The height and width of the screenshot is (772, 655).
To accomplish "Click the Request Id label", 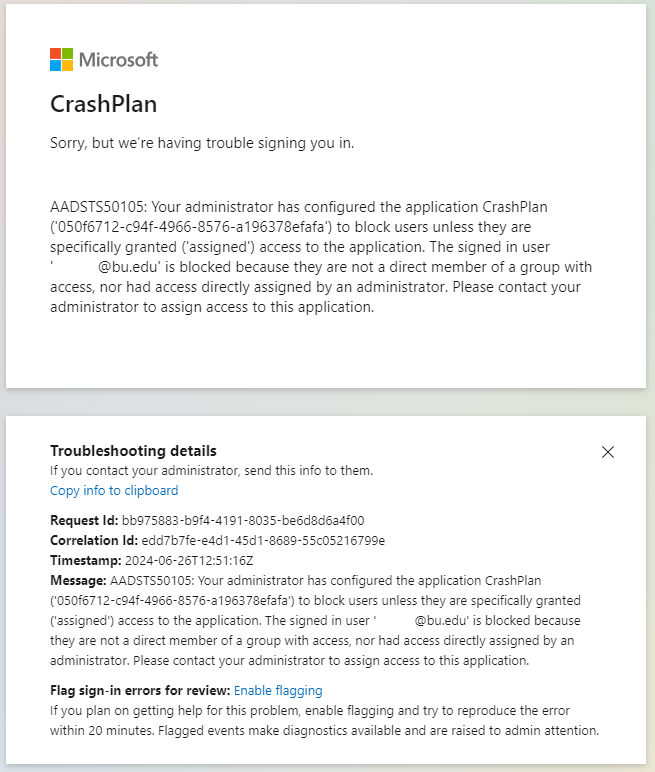I will (x=84, y=520).
